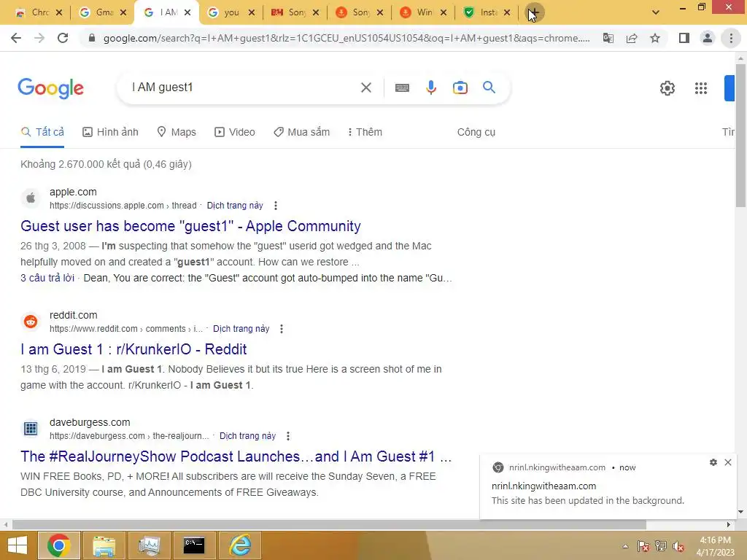
Task: Open I am Guest 1 r/KrunkerIO result
Action: tap(133, 349)
